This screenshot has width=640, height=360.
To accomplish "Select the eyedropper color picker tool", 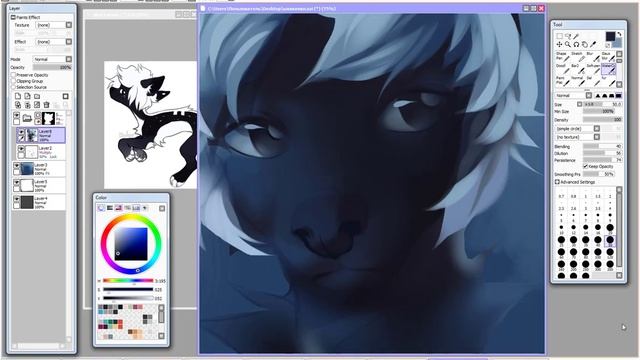I will click(x=593, y=44).
